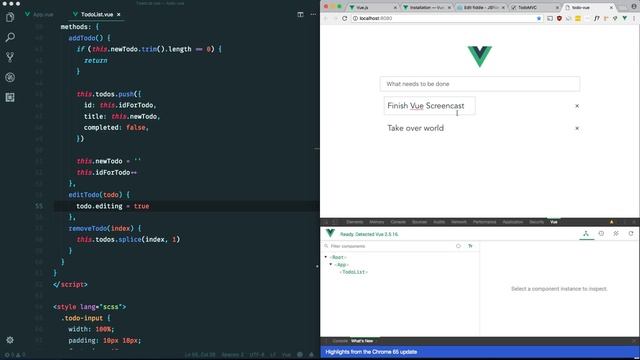The height and width of the screenshot is (360, 640).
Task: Collapse the App component tree node
Action: [x=331, y=264]
